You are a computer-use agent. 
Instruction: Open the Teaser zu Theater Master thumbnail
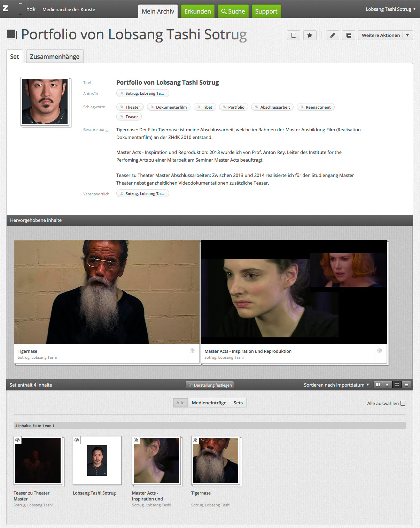(x=38, y=460)
